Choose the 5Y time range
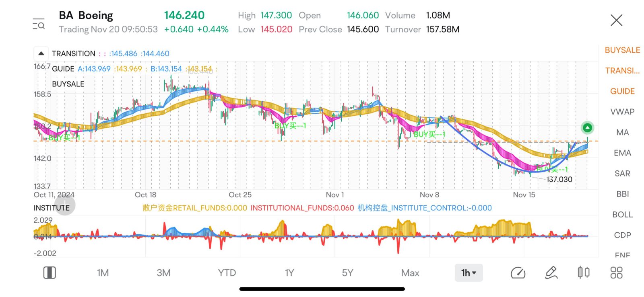Viewport: 644px width, 297px height. coord(347,273)
